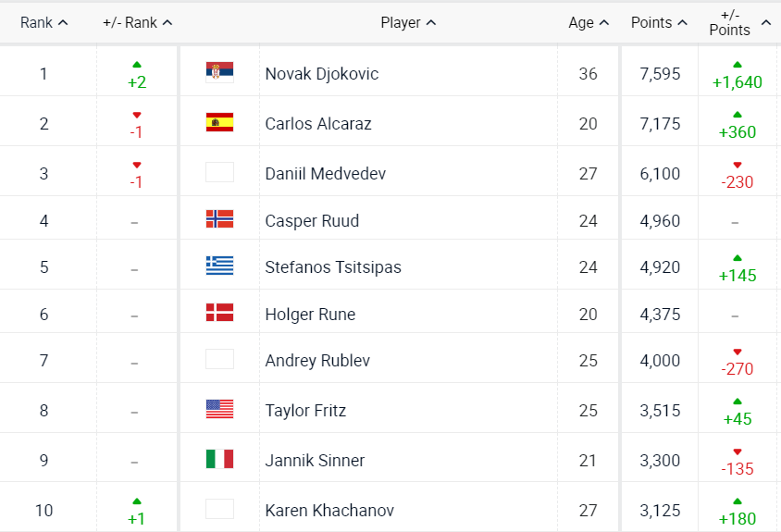Sort by the +/- Points column header
Image resolution: width=781 pixels, height=532 pixels.
(x=738, y=22)
